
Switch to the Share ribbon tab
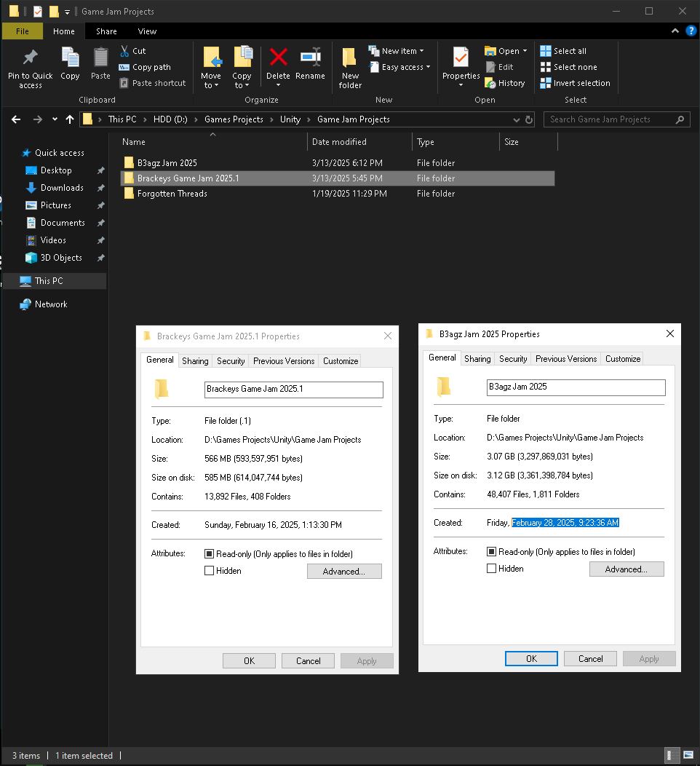[106, 31]
